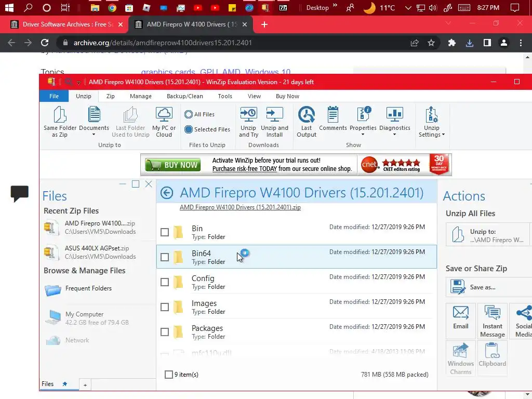Viewport: 532px width, 399px height.
Task: Open the Windows notification center
Action: click(515, 8)
